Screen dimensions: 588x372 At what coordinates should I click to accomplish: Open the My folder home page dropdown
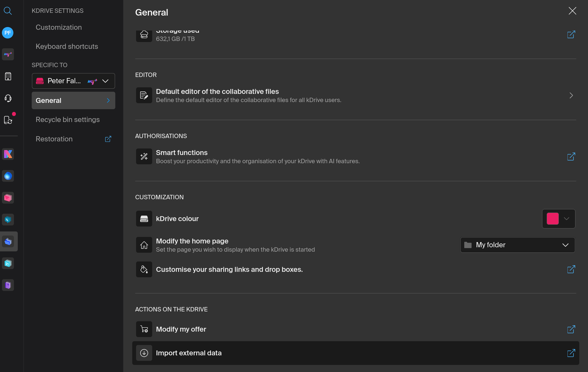click(x=518, y=245)
